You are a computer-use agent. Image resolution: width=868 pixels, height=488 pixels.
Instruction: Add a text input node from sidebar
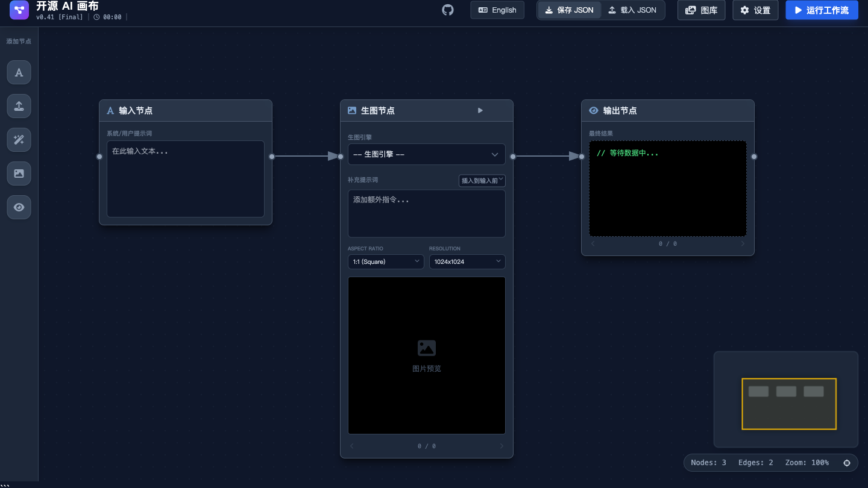[19, 72]
